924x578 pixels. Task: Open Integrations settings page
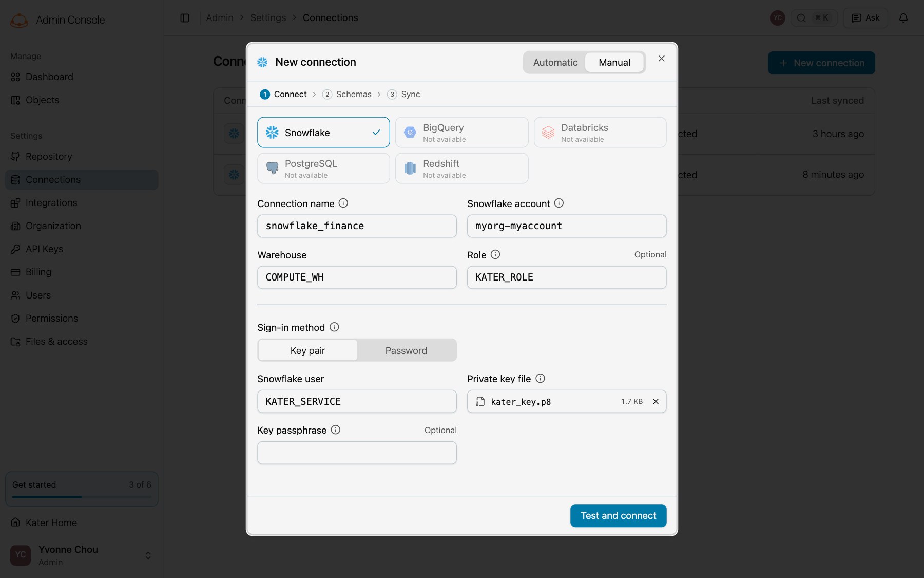[x=82, y=203]
